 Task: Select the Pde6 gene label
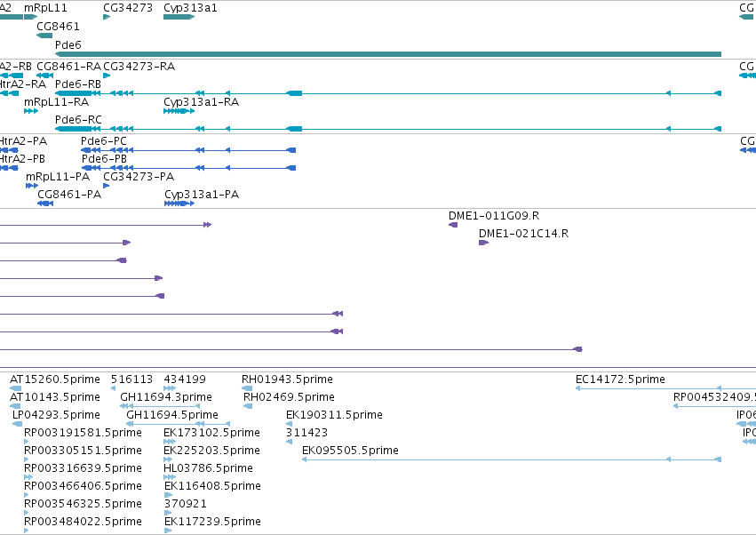pos(68,44)
